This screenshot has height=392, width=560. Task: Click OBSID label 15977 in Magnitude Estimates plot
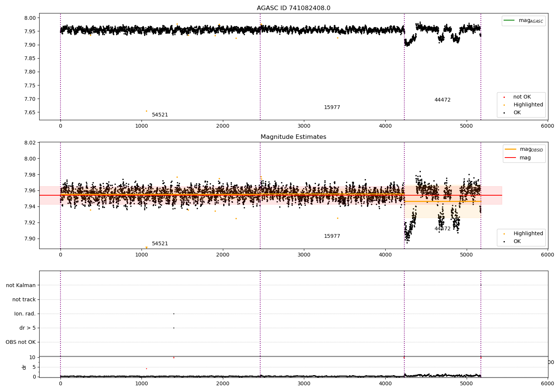[x=332, y=236]
